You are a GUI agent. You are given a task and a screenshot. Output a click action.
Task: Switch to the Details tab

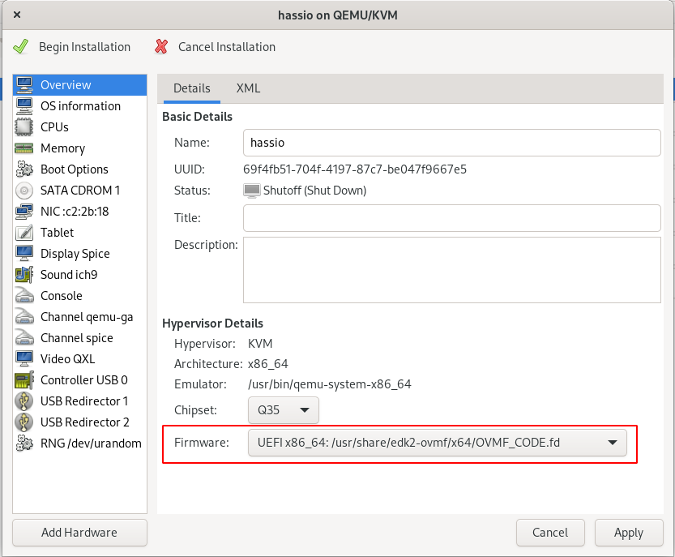point(192,88)
